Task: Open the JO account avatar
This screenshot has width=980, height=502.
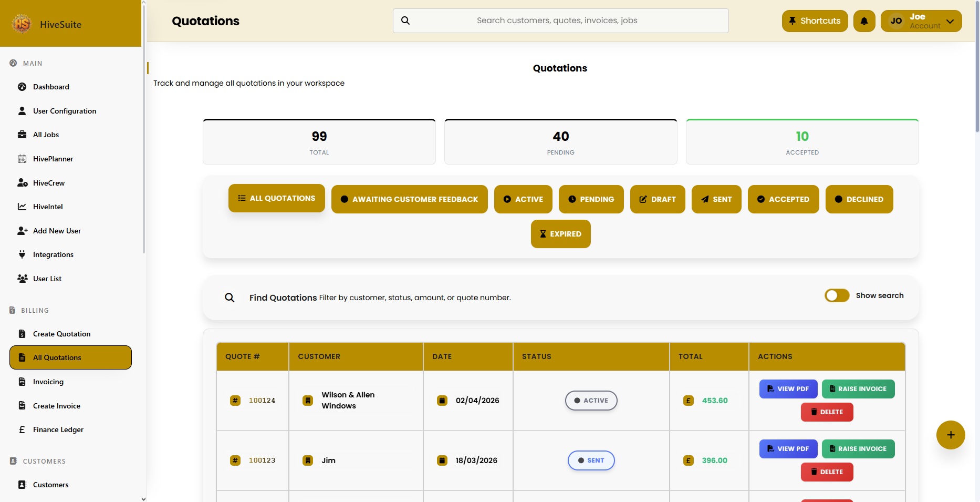Action: click(x=896, y=21)
